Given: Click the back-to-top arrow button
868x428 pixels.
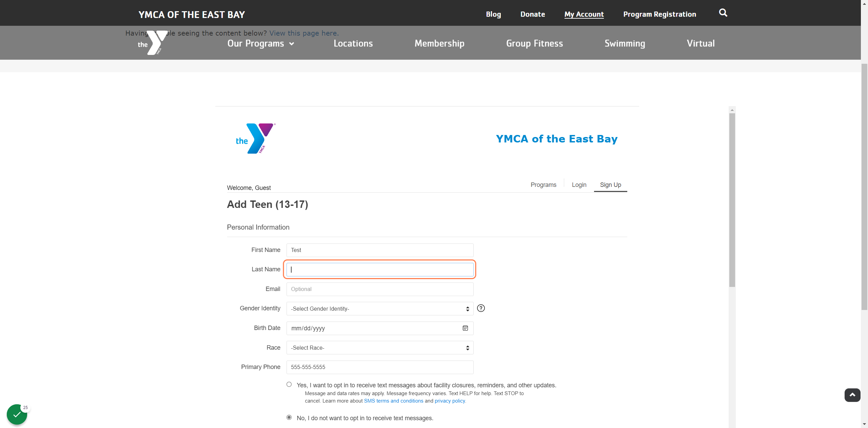Looking at the screenshot, I should point(852,395).
